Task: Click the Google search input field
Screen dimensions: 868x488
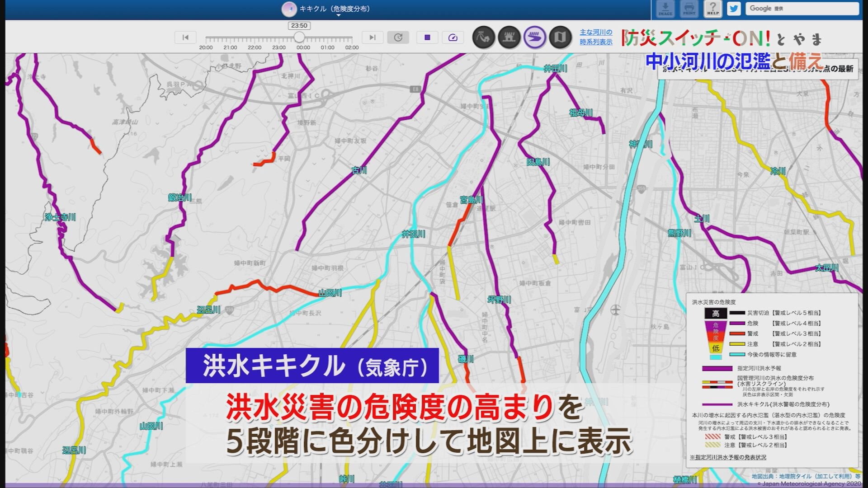Action: click(x=802, y=9)
